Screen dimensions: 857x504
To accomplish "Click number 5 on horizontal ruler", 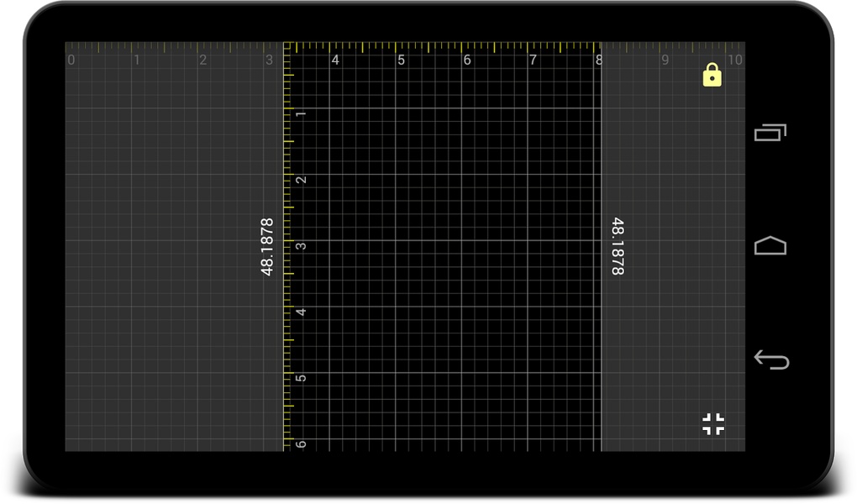I will 401,60.
